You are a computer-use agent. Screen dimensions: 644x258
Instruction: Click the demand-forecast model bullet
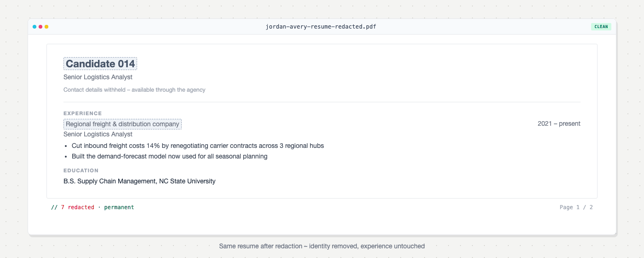tap(170, 156)
